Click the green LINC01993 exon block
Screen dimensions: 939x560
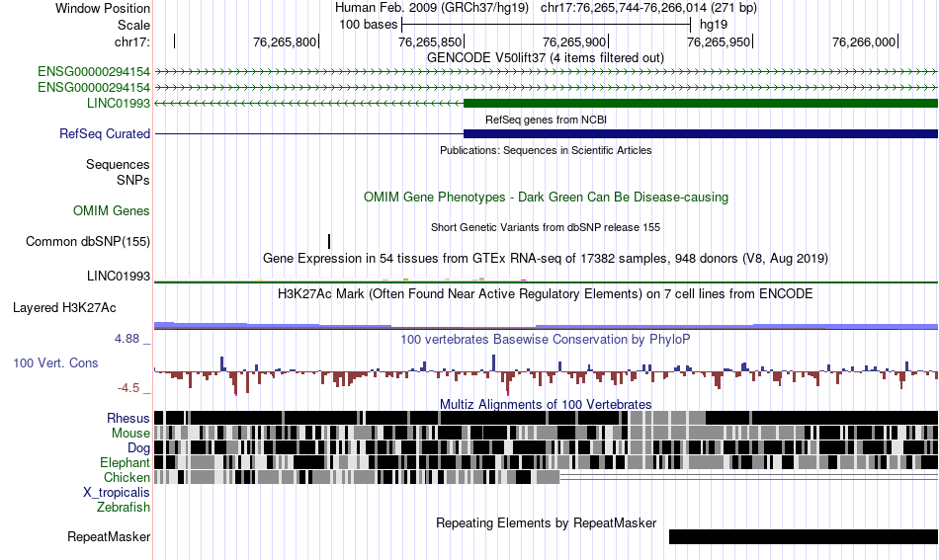(701, 103)
